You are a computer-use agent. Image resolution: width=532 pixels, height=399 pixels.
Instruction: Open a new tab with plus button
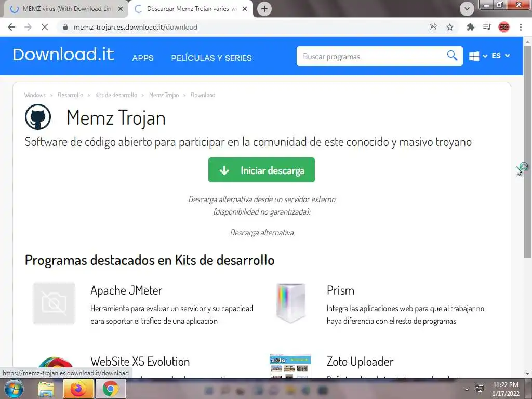tap(264, 9)
